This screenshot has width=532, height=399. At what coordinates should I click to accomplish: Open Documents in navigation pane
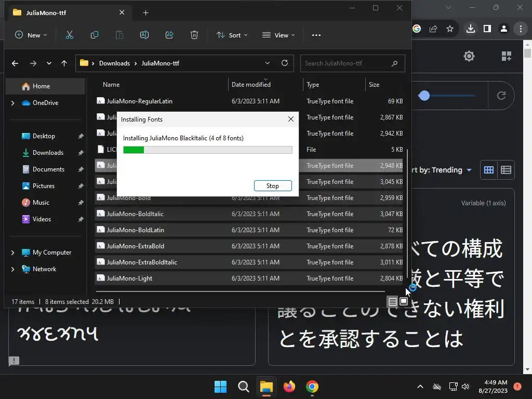tap(47, 169)
